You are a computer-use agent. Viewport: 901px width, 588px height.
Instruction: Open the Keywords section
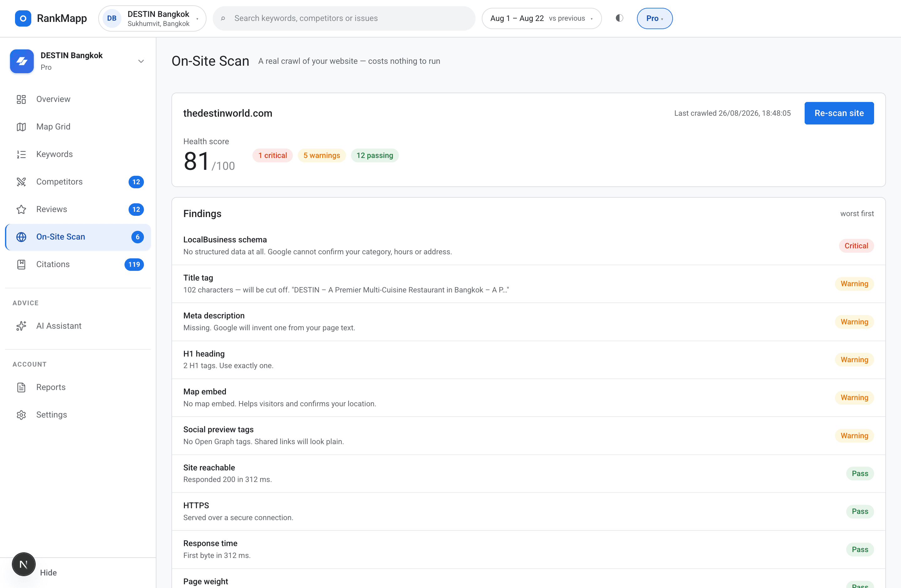click(x=78, y=155)
